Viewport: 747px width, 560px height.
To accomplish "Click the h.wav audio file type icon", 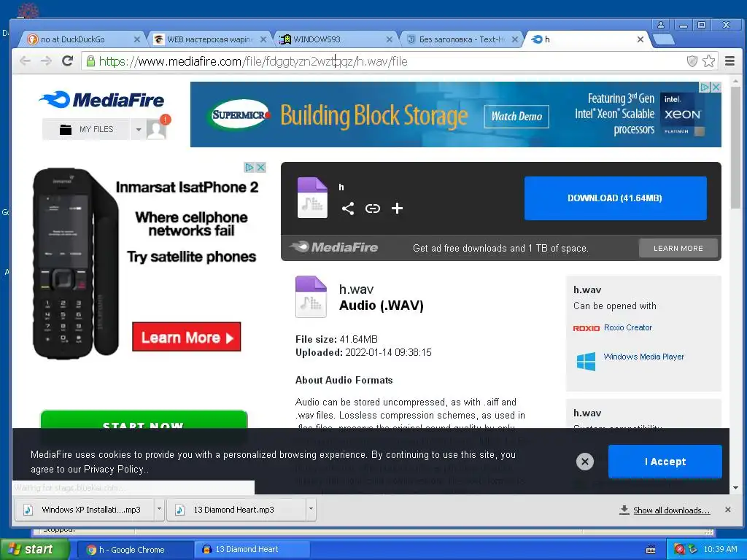I will 311,297.
